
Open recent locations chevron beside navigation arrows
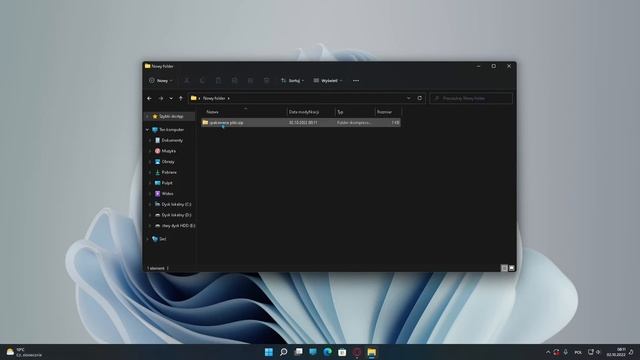pos(171,98)
